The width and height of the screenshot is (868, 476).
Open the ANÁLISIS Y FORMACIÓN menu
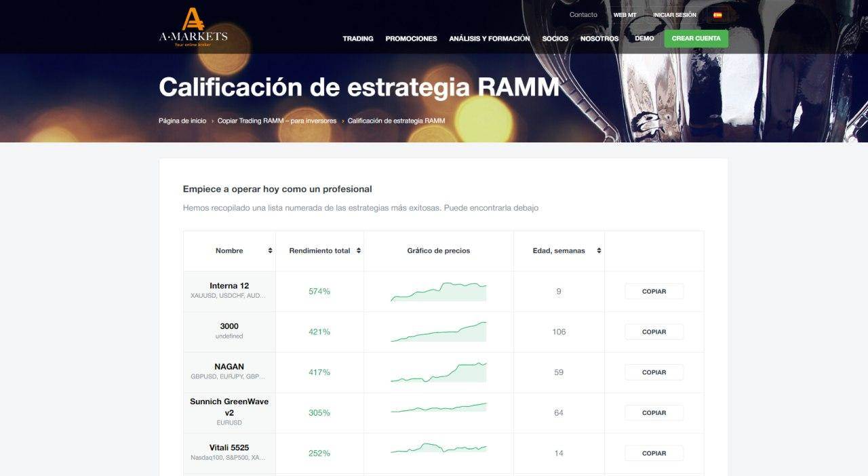pos(490,39)
